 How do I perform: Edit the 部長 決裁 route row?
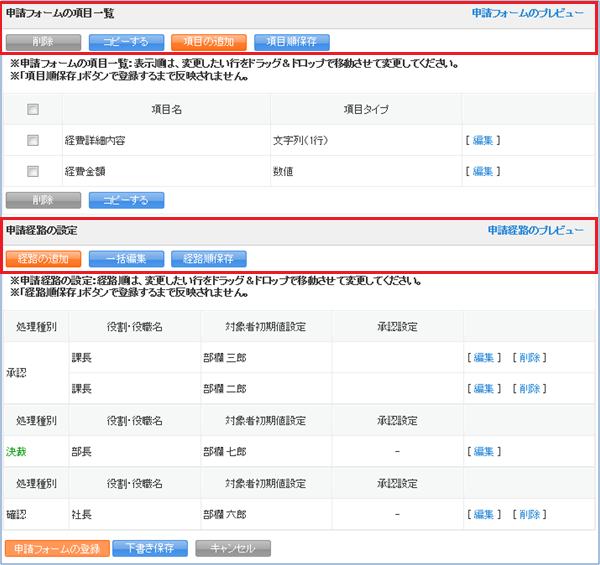[x=483, y=451]
